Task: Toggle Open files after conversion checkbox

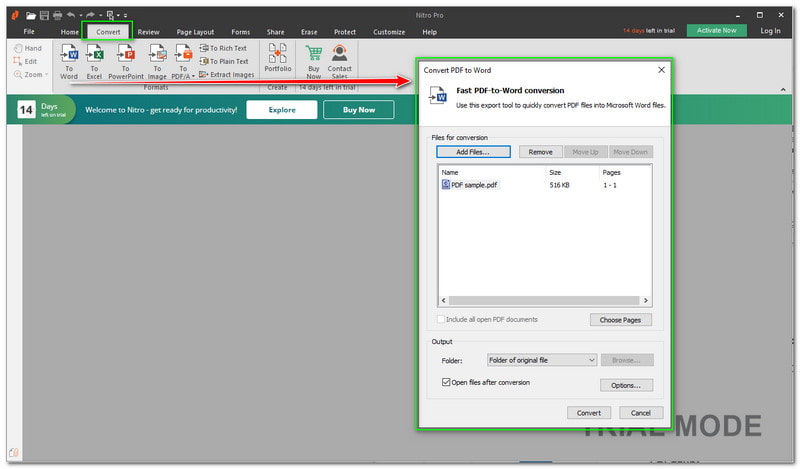Action: [446, 382]
